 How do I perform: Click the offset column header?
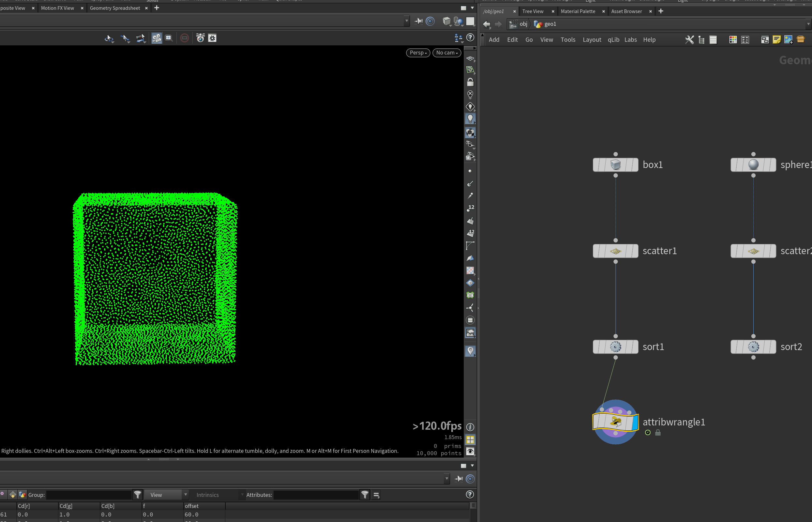pyautogui.click(x=204, y=506)
